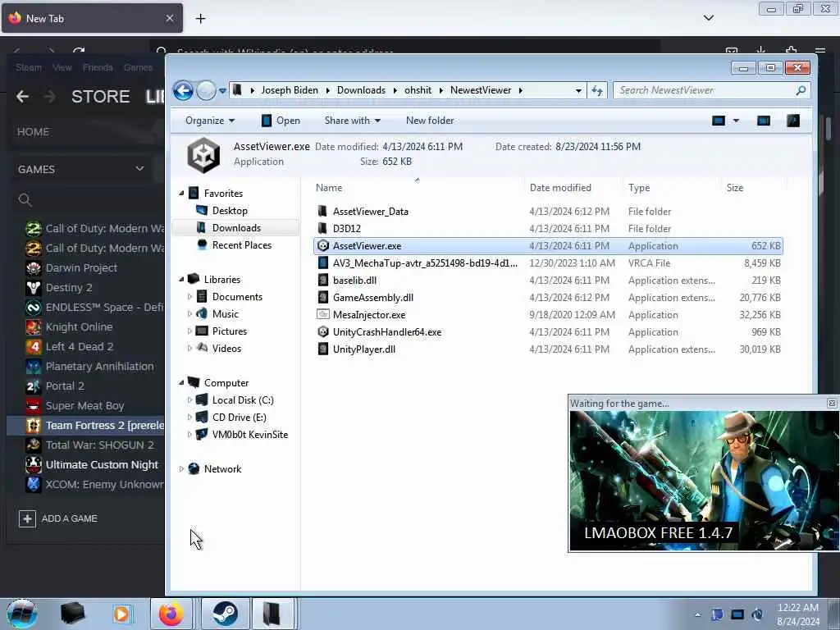This screenshot has height=630, width=840.
Task: Open recent locations dropdown beside forward arrow
Action: (222, 91)
